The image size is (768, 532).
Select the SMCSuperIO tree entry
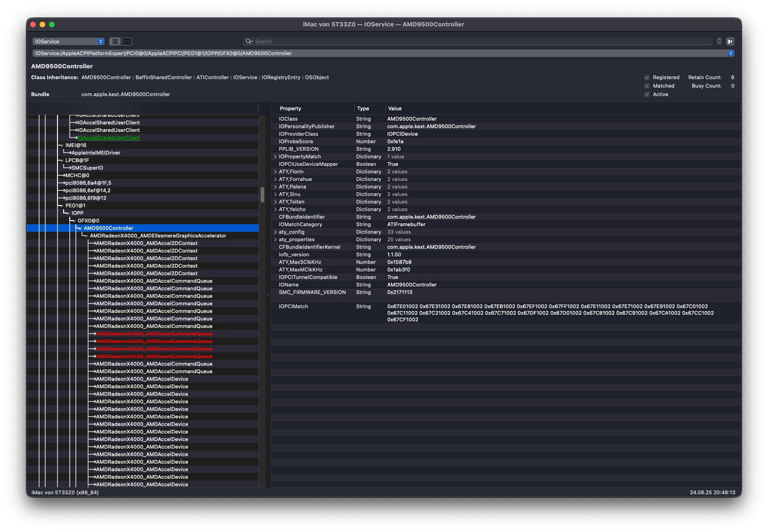87,168
